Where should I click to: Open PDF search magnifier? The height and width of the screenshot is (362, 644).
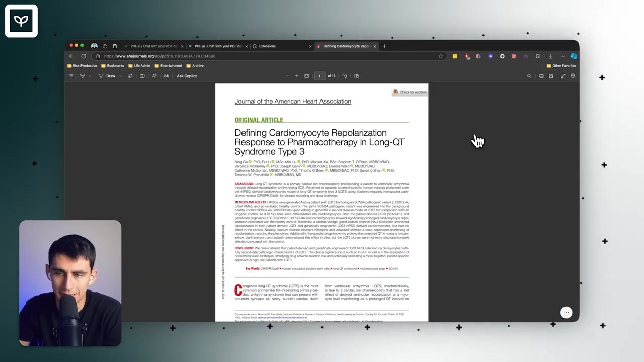529,76
